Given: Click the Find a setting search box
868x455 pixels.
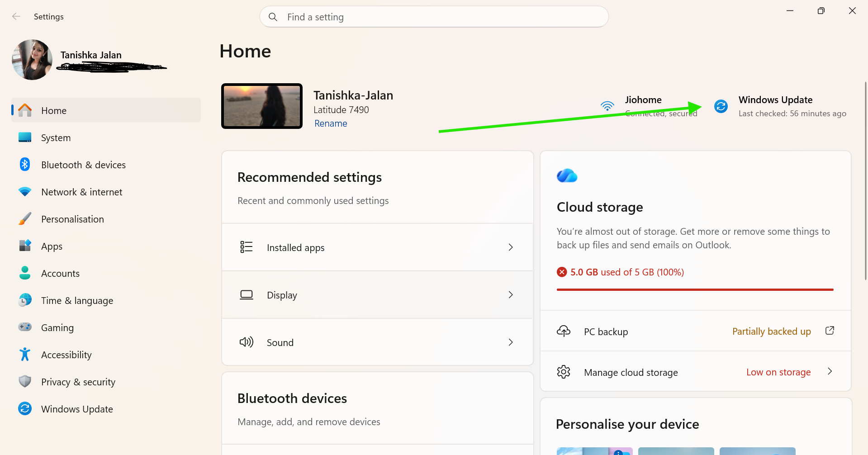Looking at the screenshot, I should [434, 17].
